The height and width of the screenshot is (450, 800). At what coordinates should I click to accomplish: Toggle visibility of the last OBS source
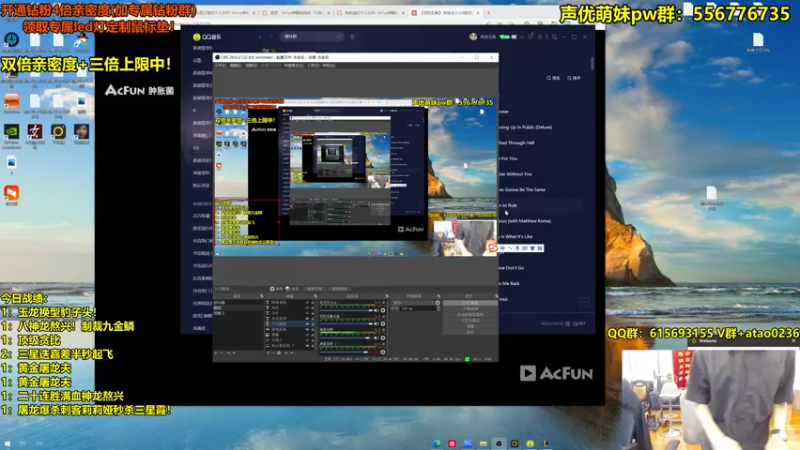click(x=307, y=345)
